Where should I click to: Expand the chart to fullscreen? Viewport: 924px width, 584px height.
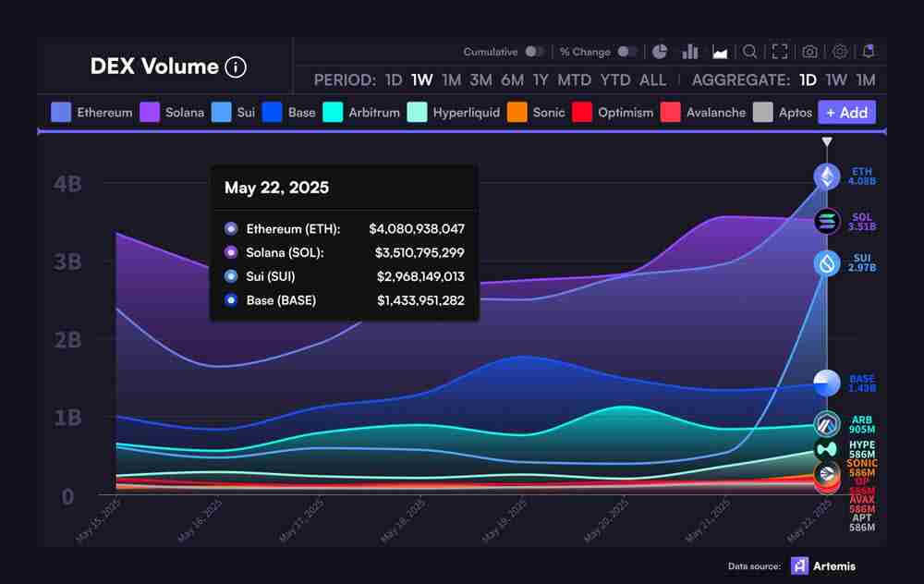[x=780, y=52]
